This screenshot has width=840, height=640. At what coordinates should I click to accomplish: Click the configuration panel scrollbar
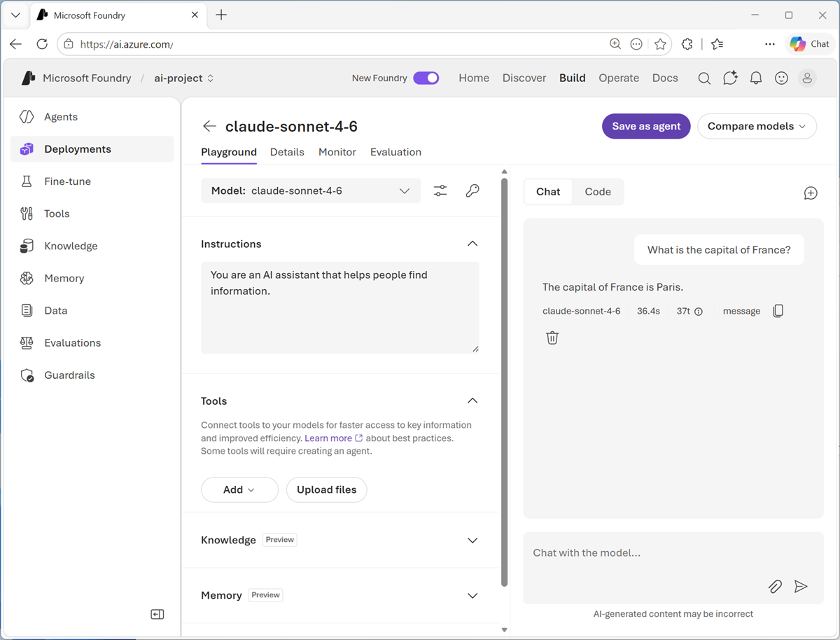[505, 382]
